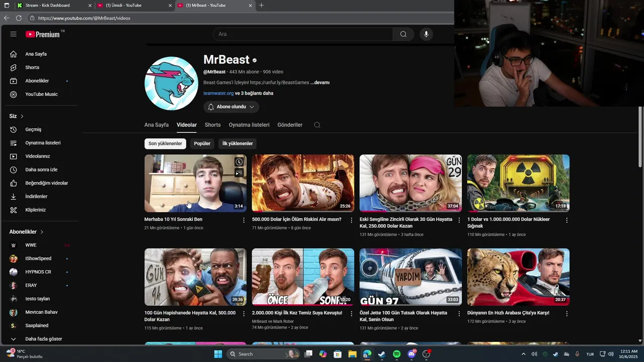Switch to Ümidi - YouTube browser tab
The image size is (644, 362).
click(x=134, y=6)
